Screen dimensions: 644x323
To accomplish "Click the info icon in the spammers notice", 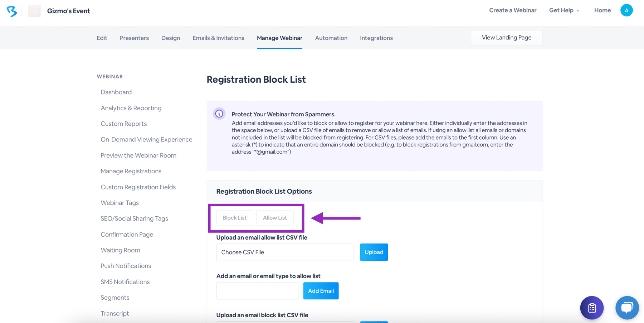I will pos(219,114).
